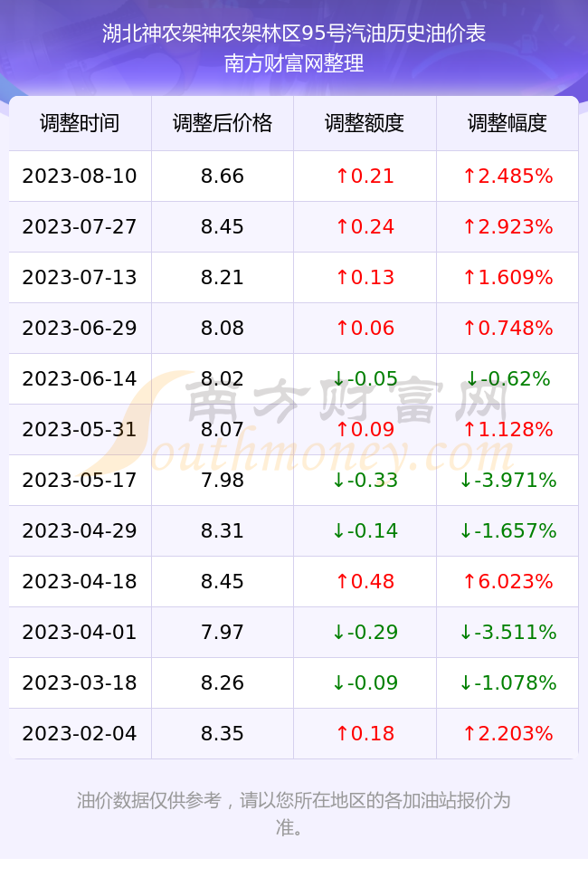588x887 pixels.
Task: Click the ↓-1.657% percentage cell
Action: (x=507, y=530)
